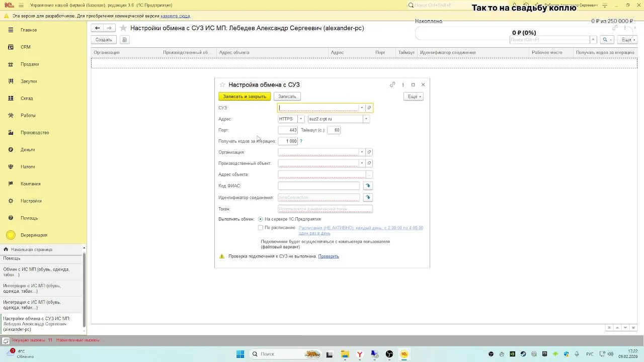The width and height of the screenshot is (644, 362).
Task: Open File Explorer from the taskbar
Action: pyautogui.click(x=345, y=354)
